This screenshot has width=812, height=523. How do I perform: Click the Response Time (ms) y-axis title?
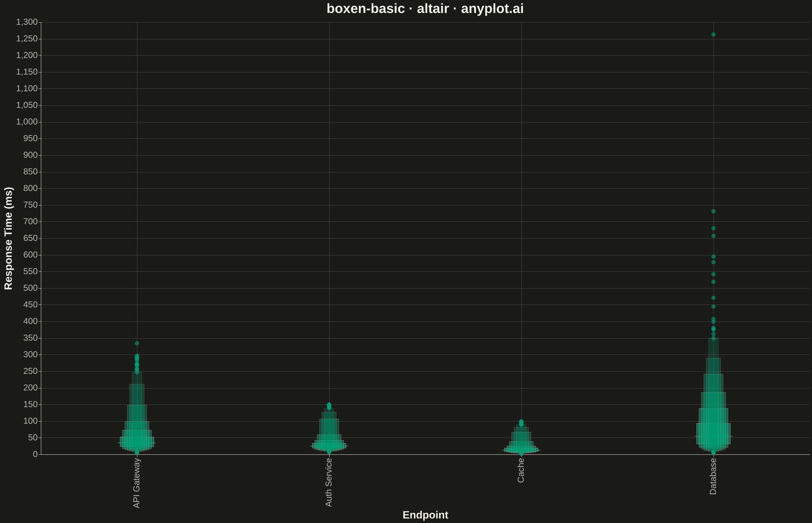[x=8, y=238]
